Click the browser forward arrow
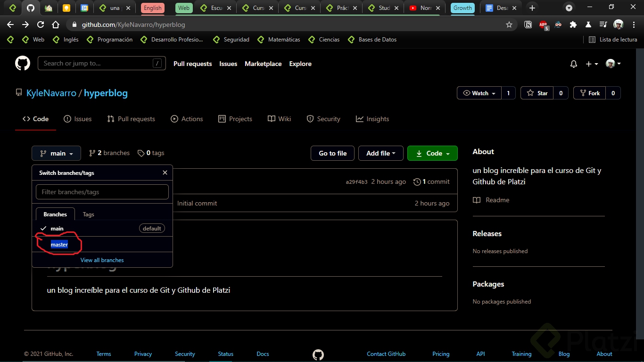Screen dimensions: 644x362 (25, 25)
